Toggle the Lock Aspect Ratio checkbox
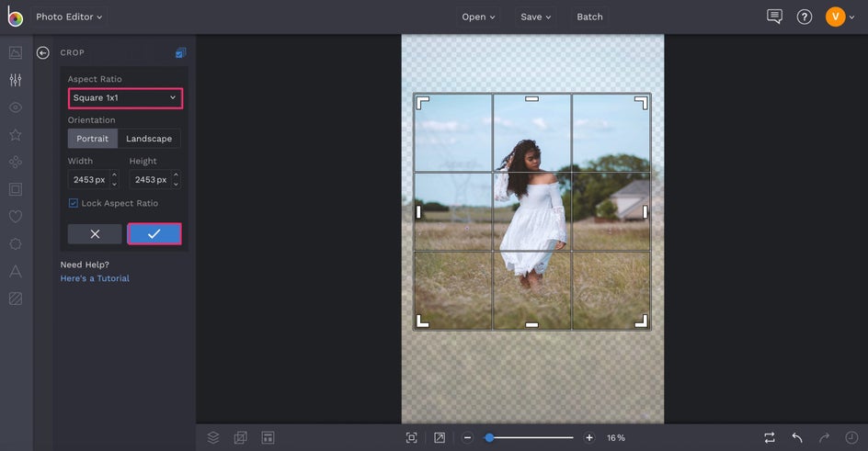Screen dimensions: 868x451 tap(74, 203)
